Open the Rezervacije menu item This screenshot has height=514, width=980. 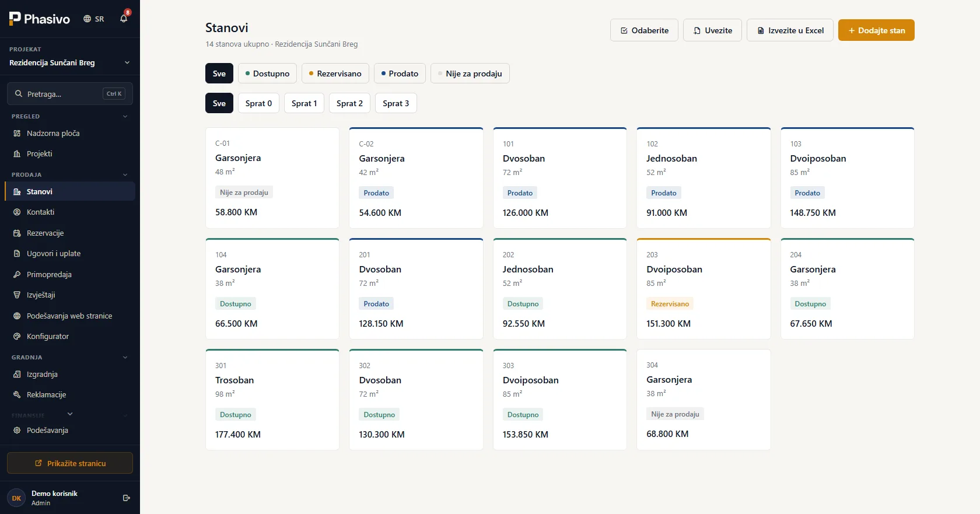(x=70, y=233)
